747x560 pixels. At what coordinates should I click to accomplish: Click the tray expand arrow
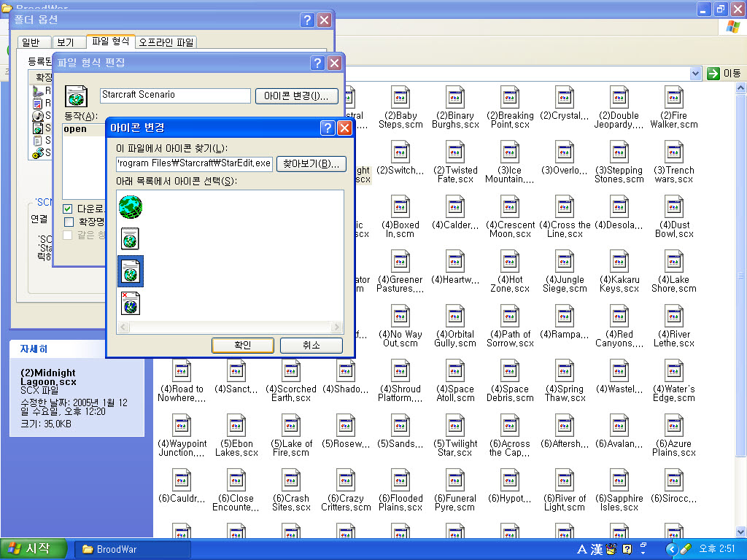tap(671, 549)
